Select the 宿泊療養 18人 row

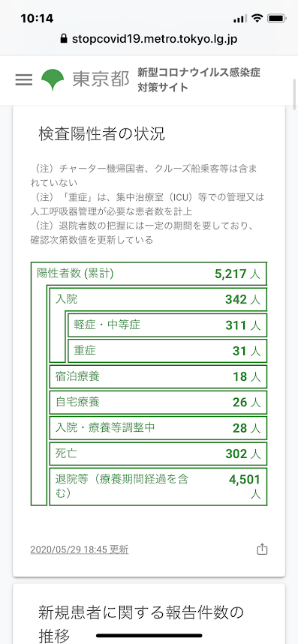(x=158, y=376)
